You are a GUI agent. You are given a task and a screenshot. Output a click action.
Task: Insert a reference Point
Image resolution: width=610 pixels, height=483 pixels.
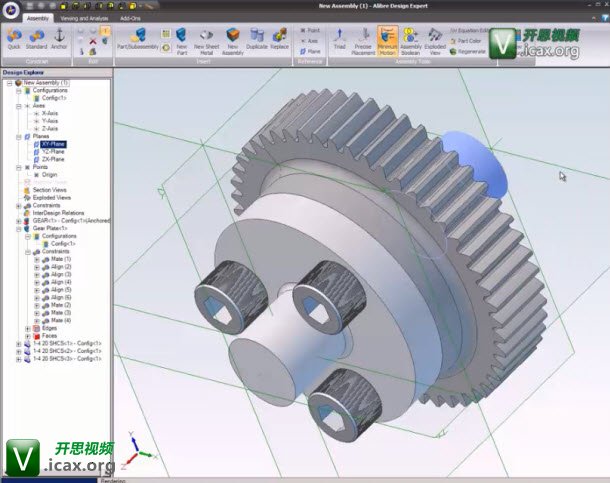[310, 30]
